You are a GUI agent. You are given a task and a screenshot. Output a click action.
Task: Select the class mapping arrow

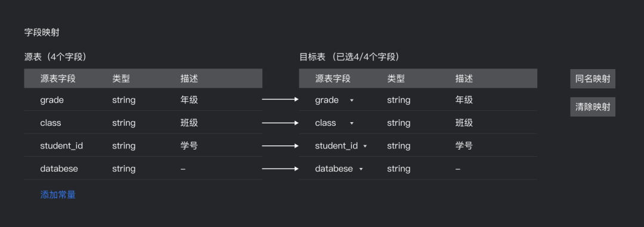280,123
